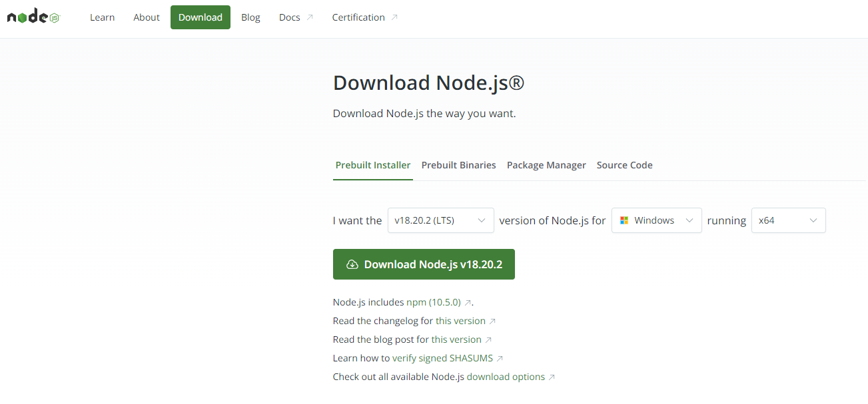Image resolution: width=868 pixels, height=404 pixels.
Task: Open the Docs nav link
Action: pos(296,17)
